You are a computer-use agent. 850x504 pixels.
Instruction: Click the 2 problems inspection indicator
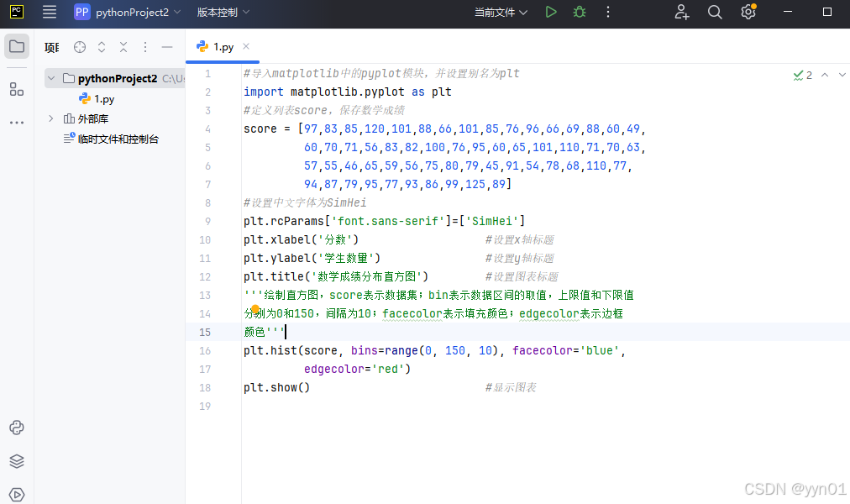pyautogui.click(x=802, y=75)
